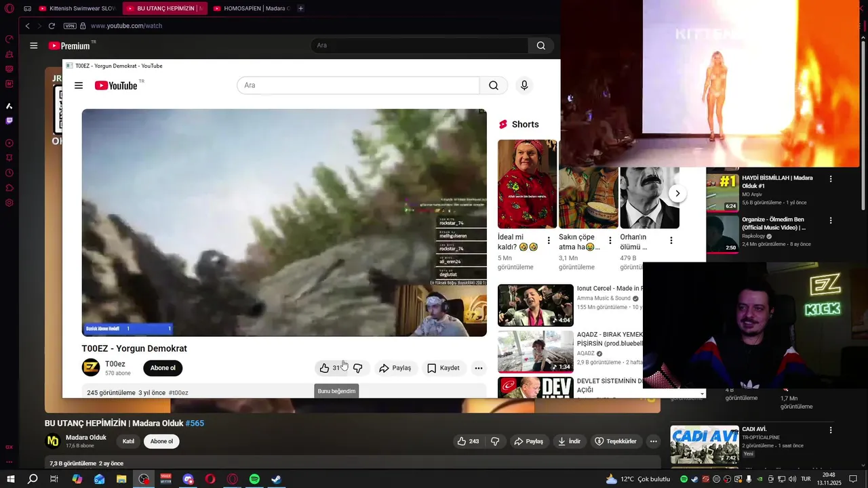
Task: Start voice search with microphone icon
Action: (524, 85)
